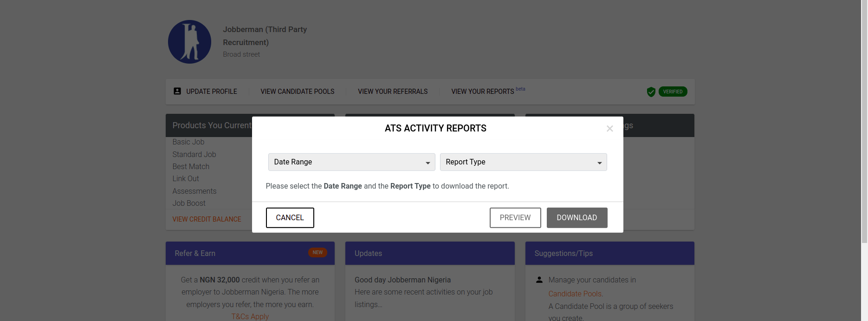Select Basic Job product

coord(188,142)
